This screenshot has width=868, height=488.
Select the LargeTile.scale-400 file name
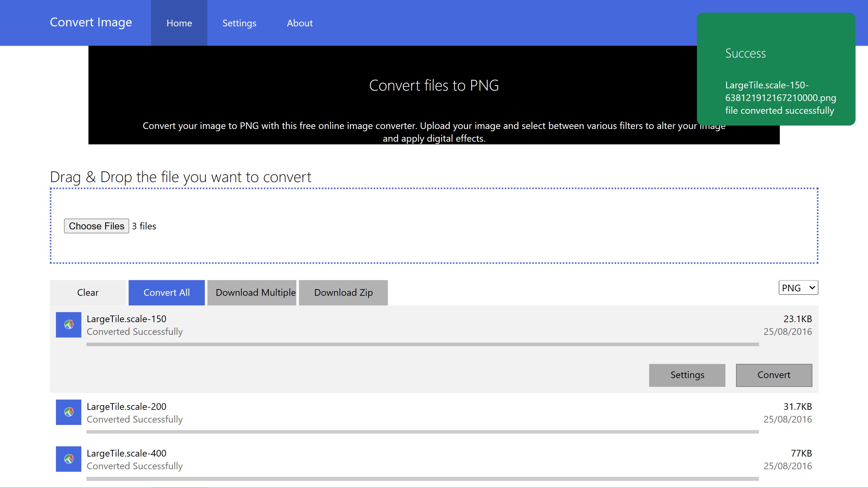126,453
